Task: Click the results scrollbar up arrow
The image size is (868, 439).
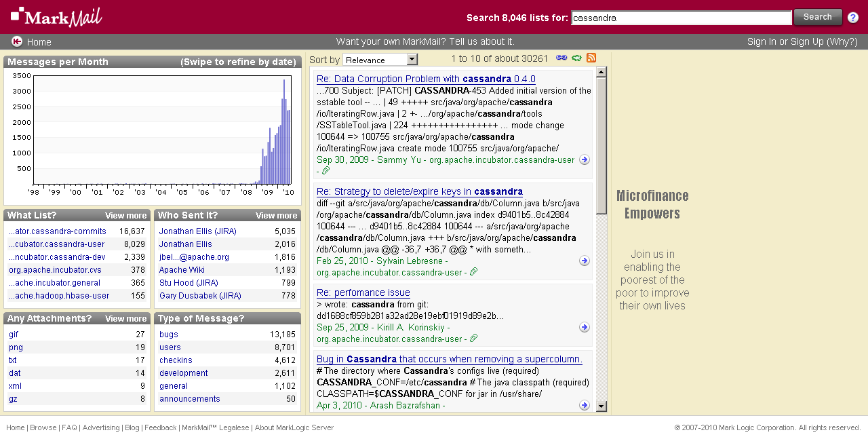Action: (601, 73)
